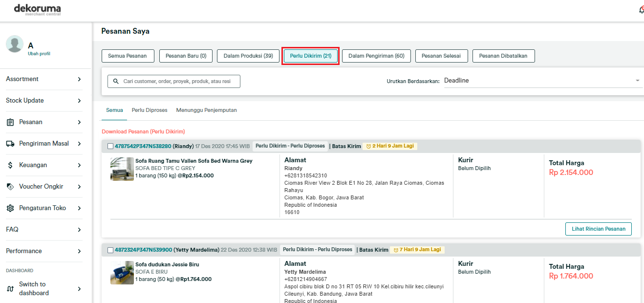Screen dimensions: 644x303
Task: Click the search magnifier icon
Action: pyautogui.click(x=116, y=81)
